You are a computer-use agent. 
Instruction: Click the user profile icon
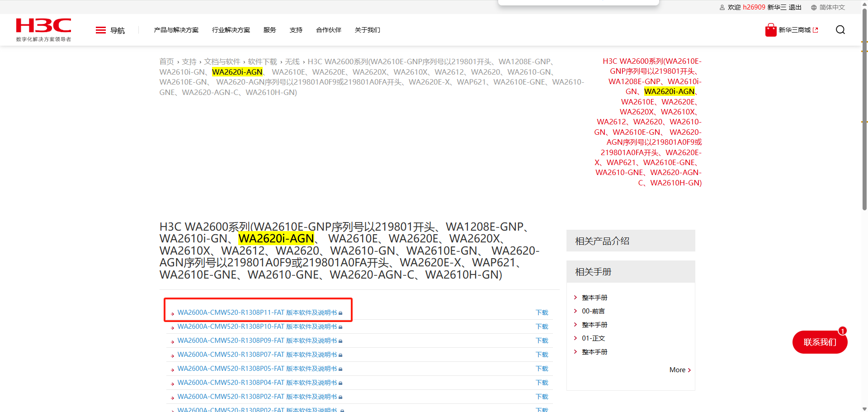722,7
